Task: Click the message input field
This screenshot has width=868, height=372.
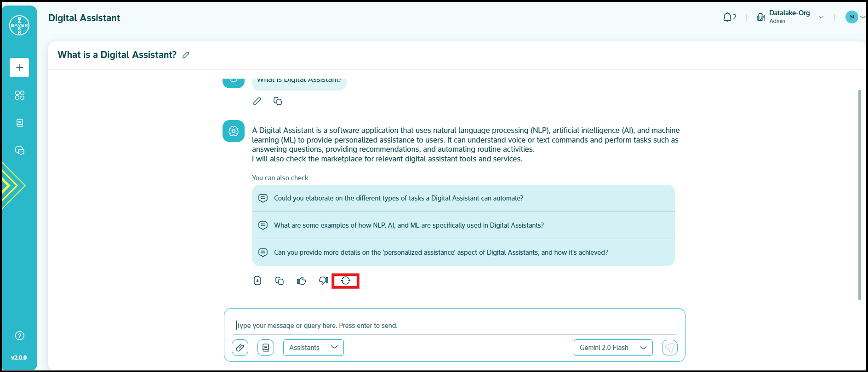Action: [x=455, y=326]
